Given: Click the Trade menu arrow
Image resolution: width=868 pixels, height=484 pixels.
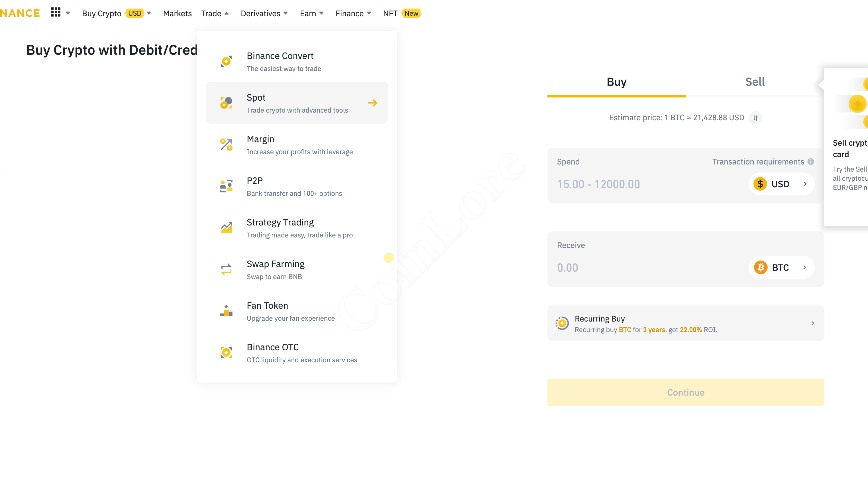Looking at the screenshot, I should tap(227, 13).
